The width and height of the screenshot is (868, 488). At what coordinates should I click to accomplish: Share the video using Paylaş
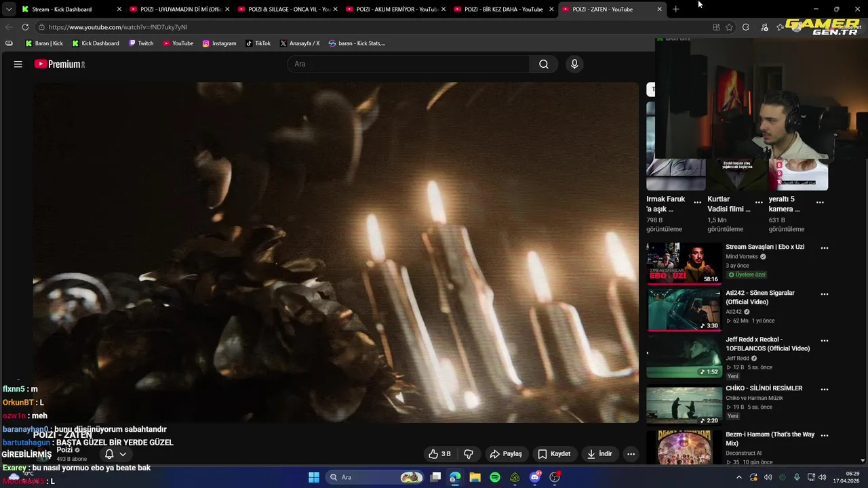click(x=506, y=454)
